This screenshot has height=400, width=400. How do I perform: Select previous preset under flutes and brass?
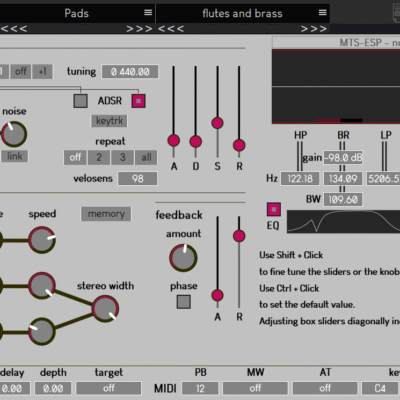(171, 29)
